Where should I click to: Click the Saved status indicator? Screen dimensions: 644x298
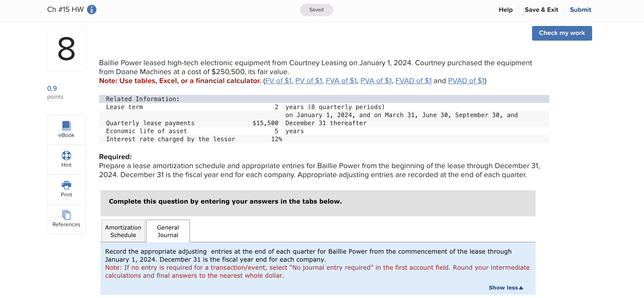(316, 10)
